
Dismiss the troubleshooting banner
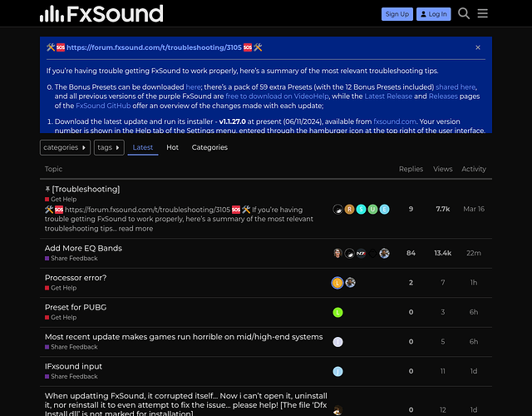coord(478,47)
